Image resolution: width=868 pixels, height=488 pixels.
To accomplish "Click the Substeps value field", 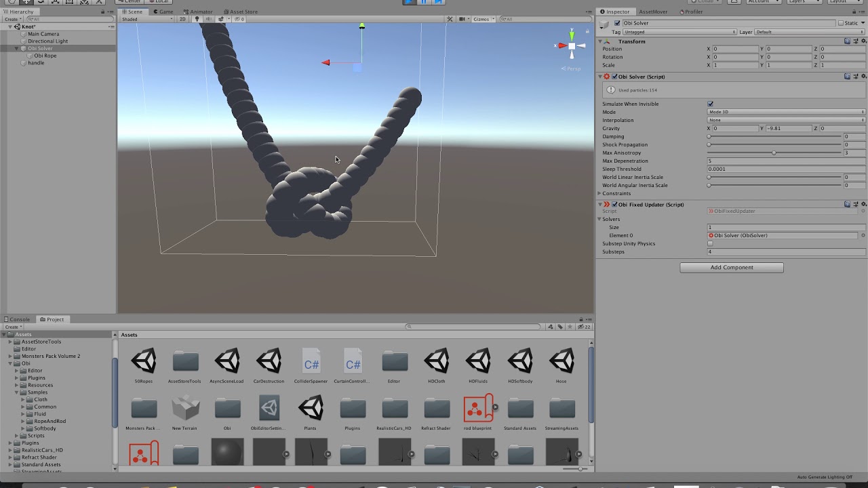I will tap(787, 251).
